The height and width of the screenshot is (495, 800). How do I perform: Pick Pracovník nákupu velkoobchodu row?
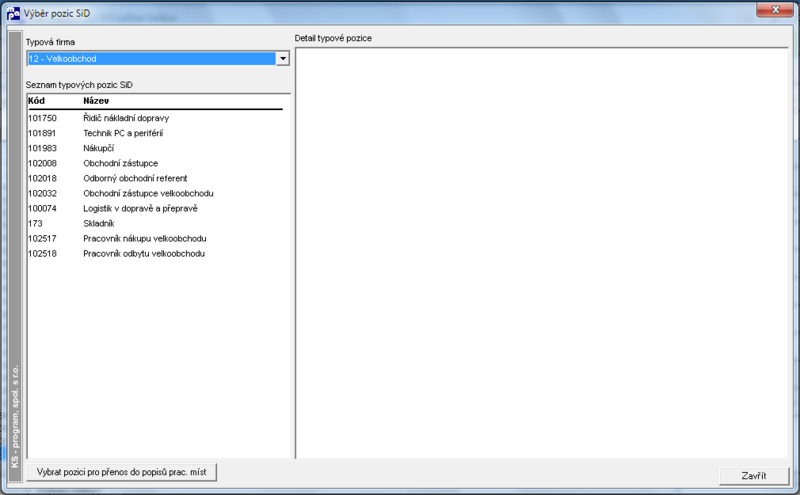pos(155,238)
